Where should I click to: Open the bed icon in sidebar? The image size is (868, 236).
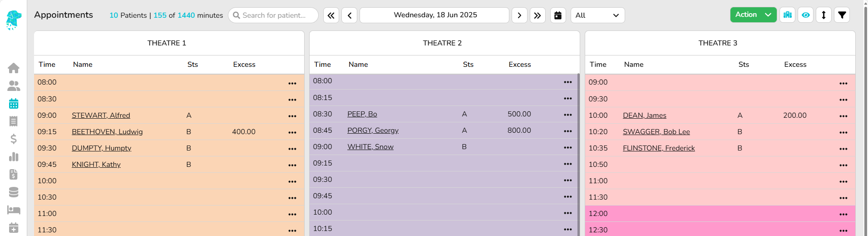click(x=14, y=210)
